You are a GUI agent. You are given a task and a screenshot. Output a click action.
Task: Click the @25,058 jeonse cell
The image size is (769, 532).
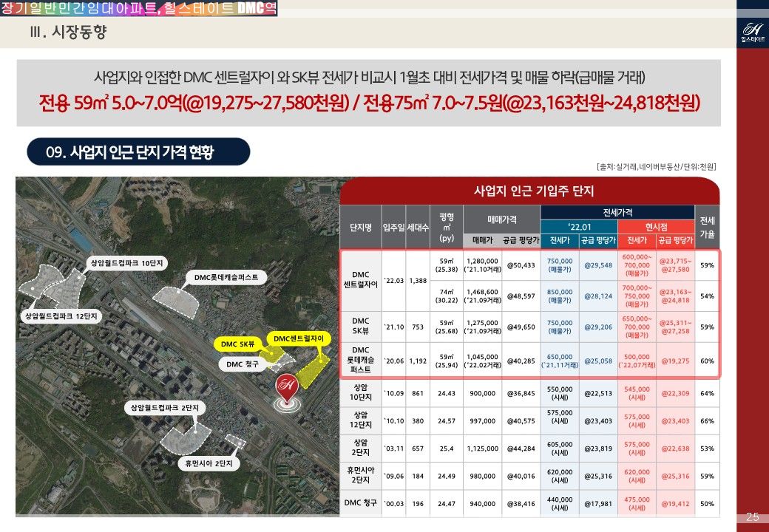(598, 361)
